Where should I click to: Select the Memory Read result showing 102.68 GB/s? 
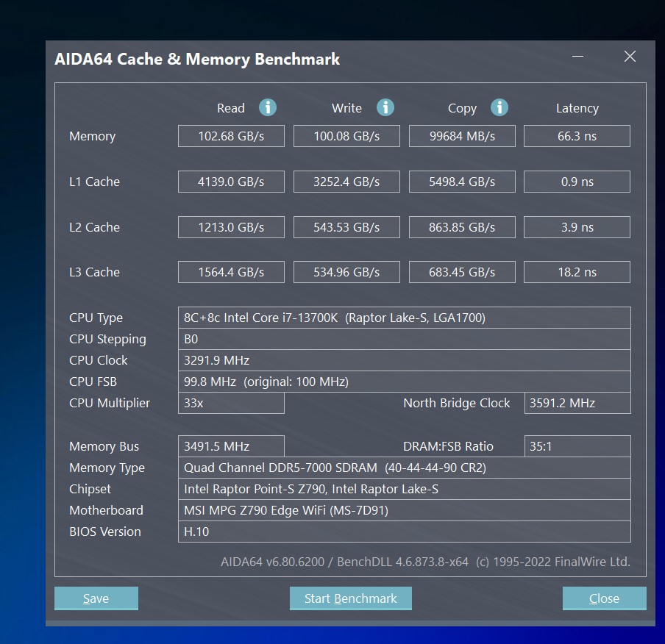coord(230,135)
